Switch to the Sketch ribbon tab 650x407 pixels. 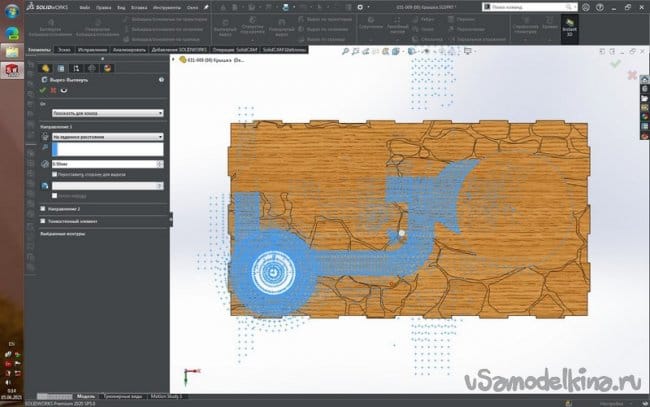(63, 48)
